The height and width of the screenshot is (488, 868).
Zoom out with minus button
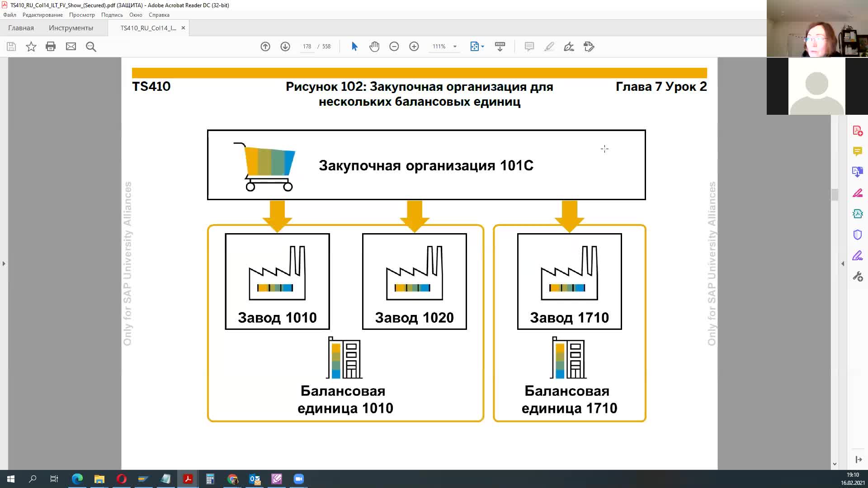tap(394, 47)
